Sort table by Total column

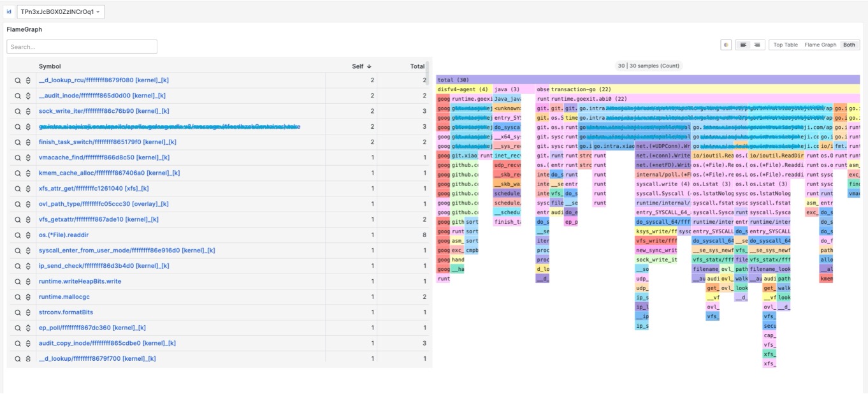417,66
